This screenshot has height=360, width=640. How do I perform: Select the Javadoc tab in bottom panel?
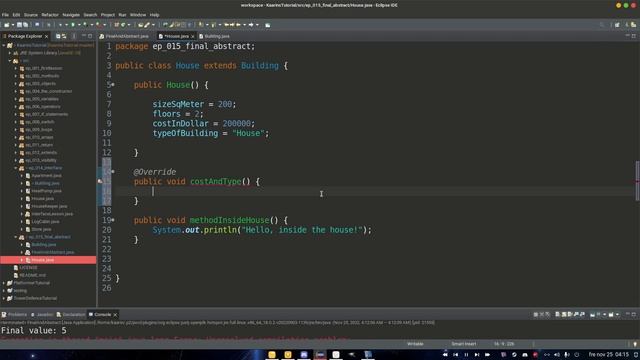[42, 315]
